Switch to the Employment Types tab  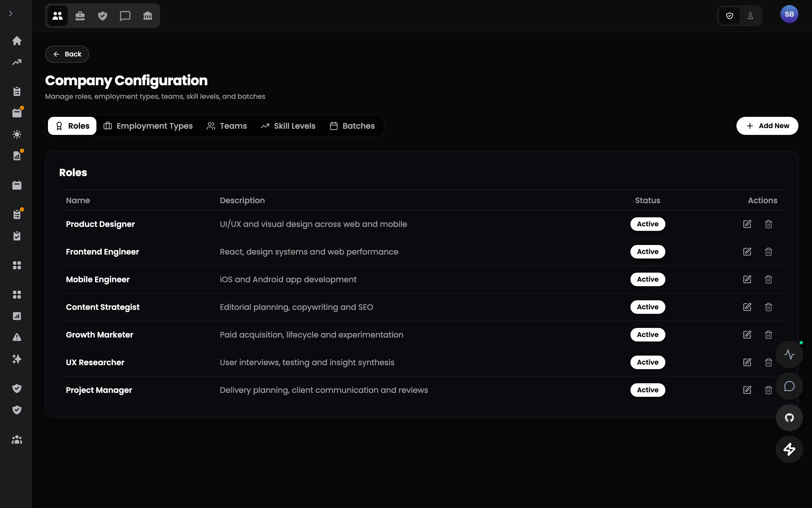[148, 126]
